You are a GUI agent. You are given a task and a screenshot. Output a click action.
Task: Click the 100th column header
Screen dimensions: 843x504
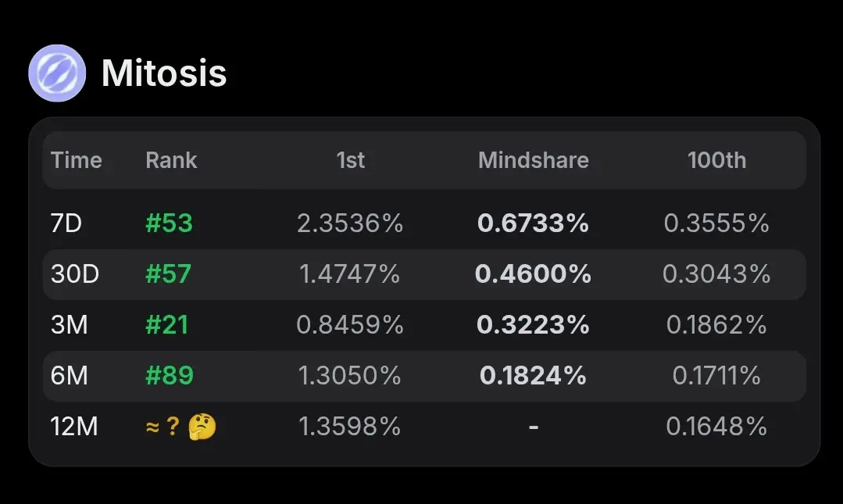pos(716,160)
